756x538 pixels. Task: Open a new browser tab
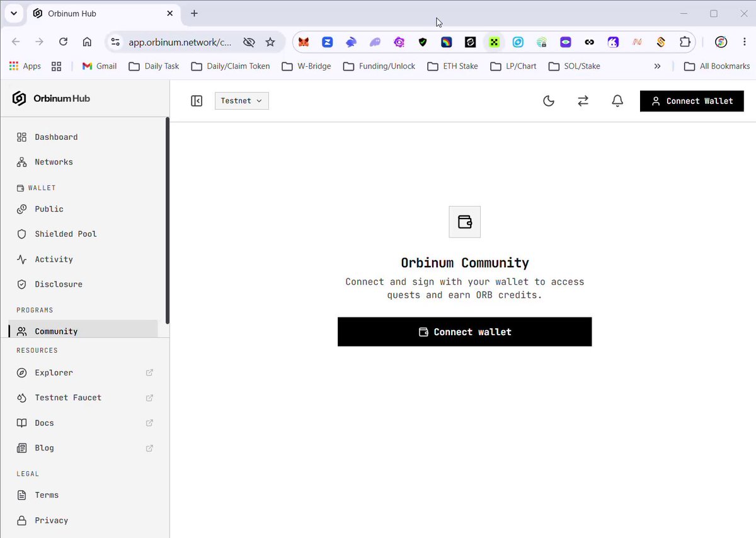[x=194, y=13]
